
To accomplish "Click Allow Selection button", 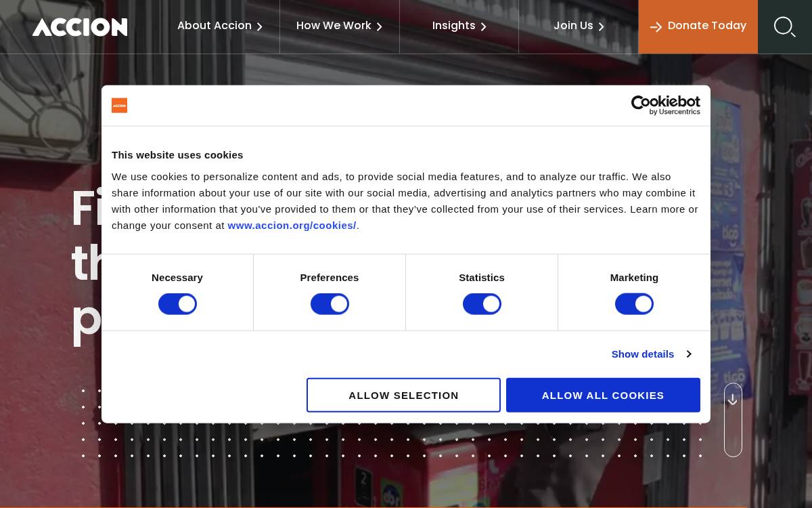I will tap(403, 395).
